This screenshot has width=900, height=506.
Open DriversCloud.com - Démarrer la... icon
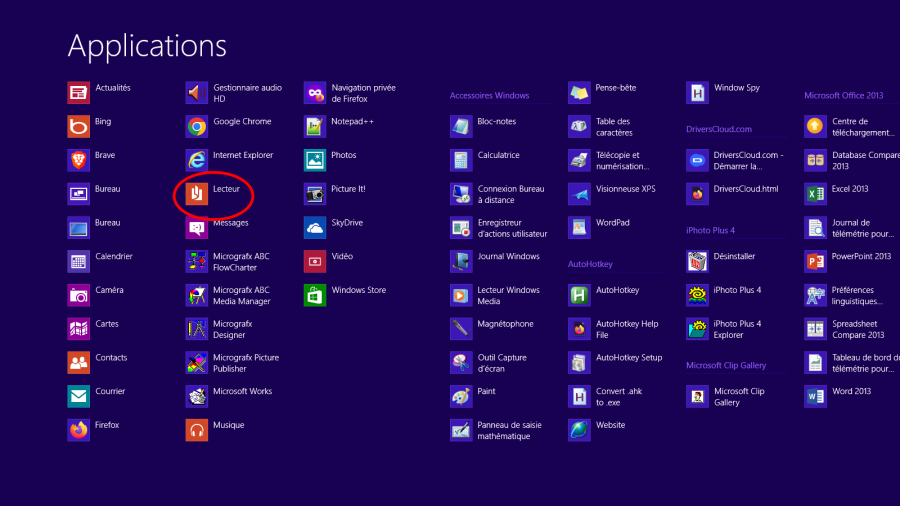[698, 160]
